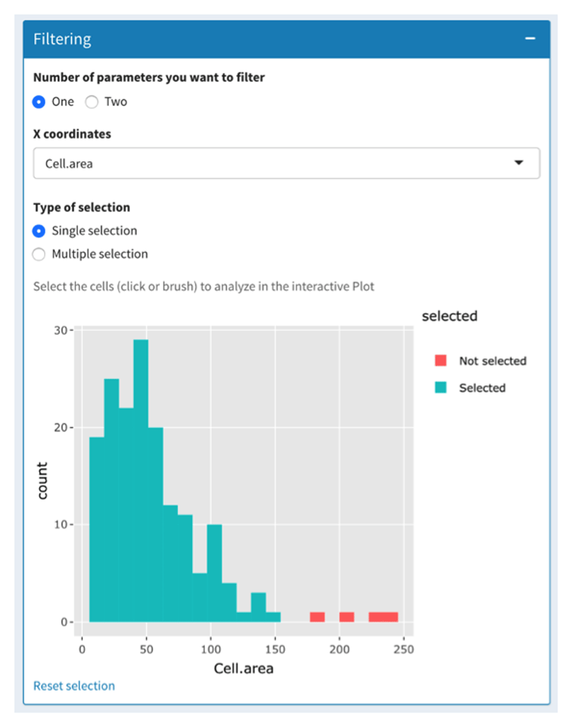573x728 pixels.
Task: Click the widest red bar near 250
Action: 383,617
